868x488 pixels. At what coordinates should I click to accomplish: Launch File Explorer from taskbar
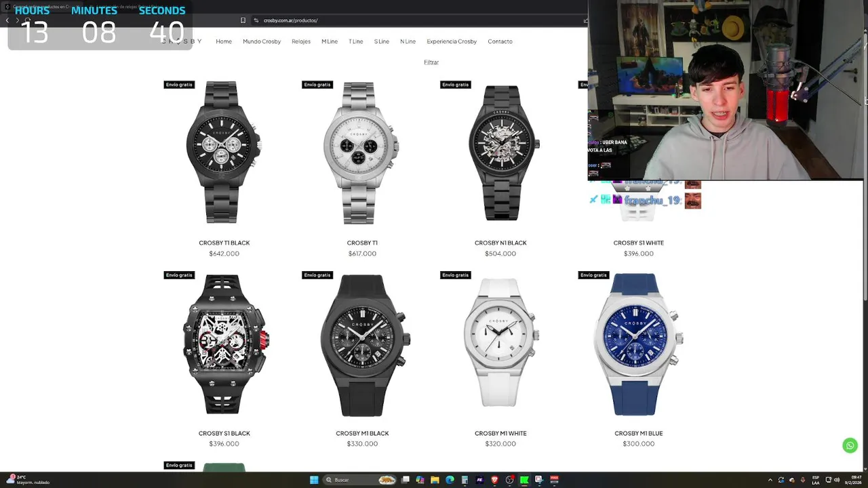pos(435,480)
